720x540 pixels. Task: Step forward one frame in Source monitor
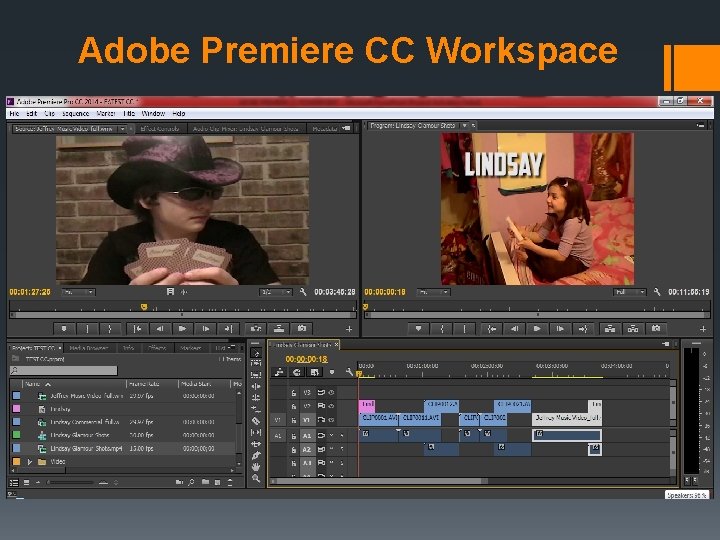coord(205,328)
